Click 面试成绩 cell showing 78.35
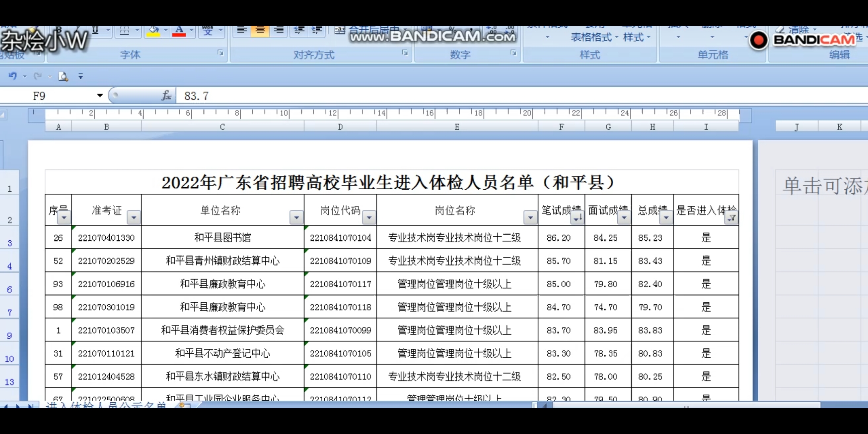This screenshot has width=868, height=434. tap(608, 353)
